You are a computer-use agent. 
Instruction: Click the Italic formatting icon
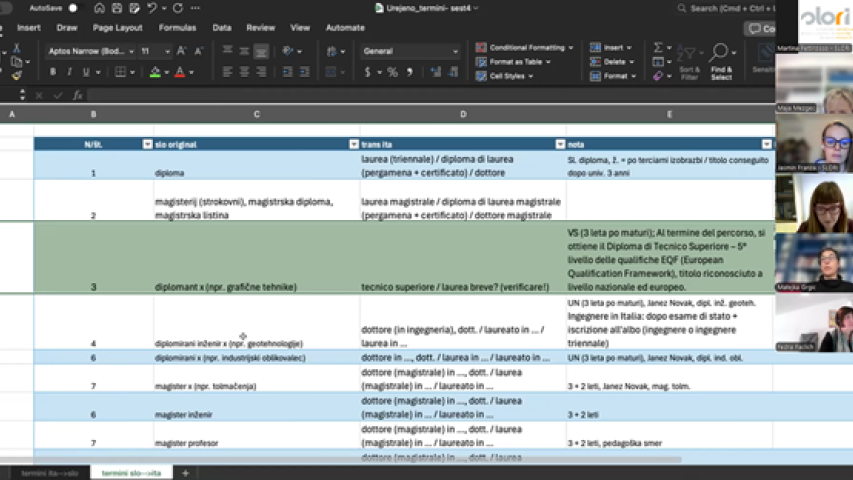[x=68, y=72]
